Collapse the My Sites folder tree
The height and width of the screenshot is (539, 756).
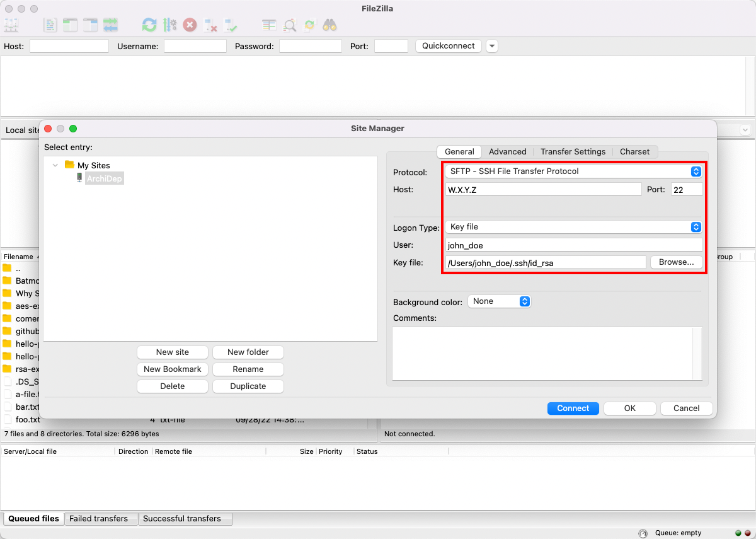point(55,165)
